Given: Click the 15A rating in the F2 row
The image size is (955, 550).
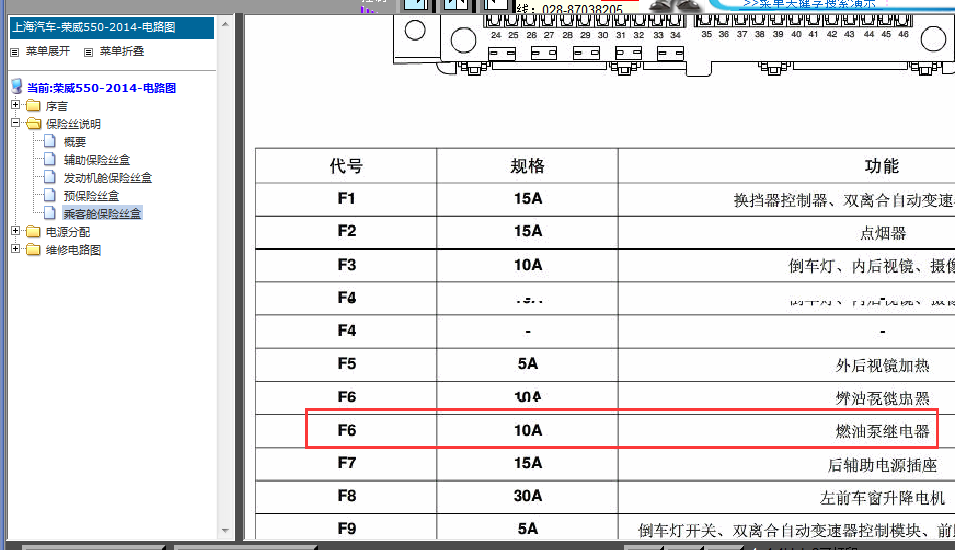Looking at the screenshot, I should pyautogui.click(x=527, y=231).
